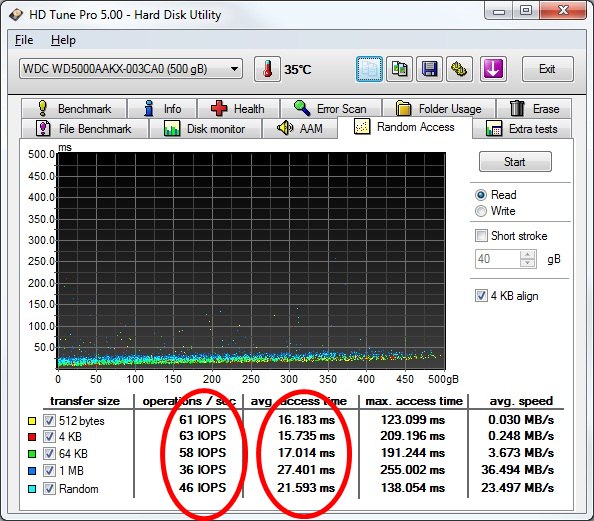Click the 61 IOPS value
This screenshot has width=594, height=521.
pyautogui.click(x=203, y=420)
